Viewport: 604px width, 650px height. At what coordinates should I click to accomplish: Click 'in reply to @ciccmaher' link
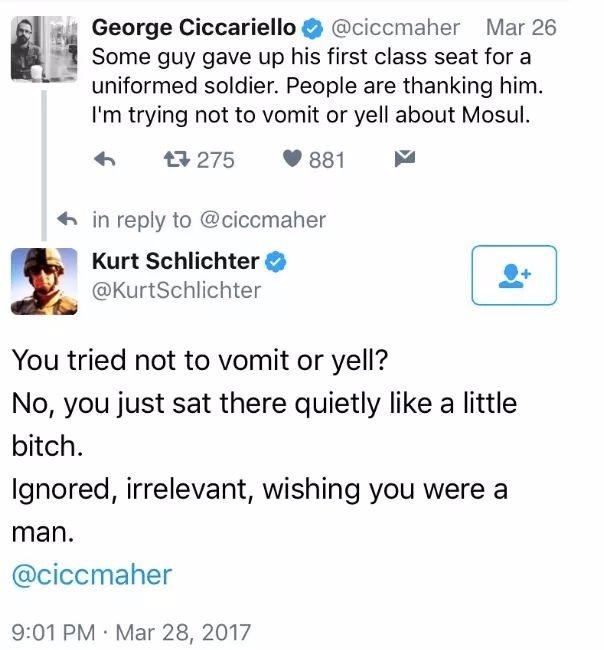(208, 220)
